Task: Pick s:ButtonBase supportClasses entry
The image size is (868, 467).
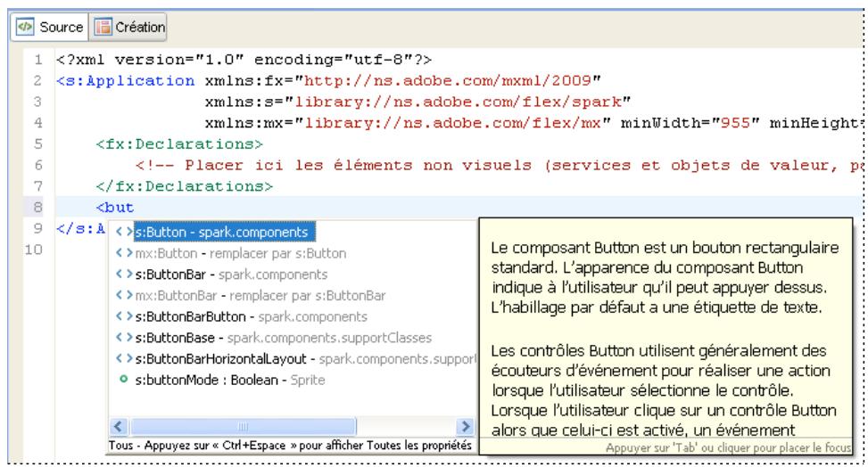Action: pos(283,338)
